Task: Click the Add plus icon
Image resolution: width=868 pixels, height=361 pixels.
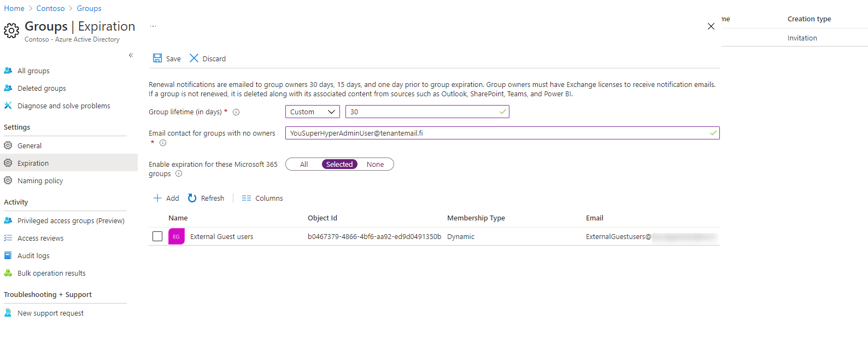Action: click(157, 198)
